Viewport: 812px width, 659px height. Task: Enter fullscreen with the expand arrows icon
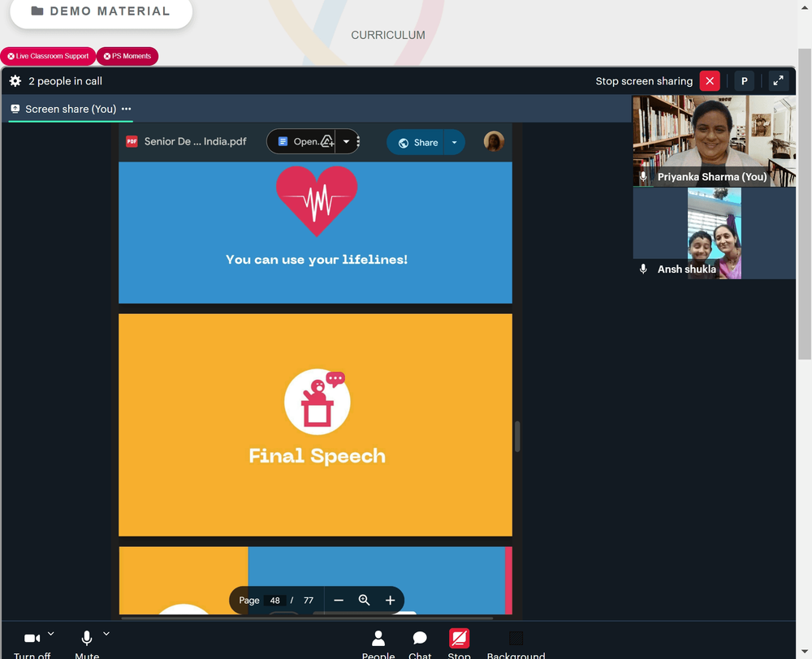click(x=779, y=81)
